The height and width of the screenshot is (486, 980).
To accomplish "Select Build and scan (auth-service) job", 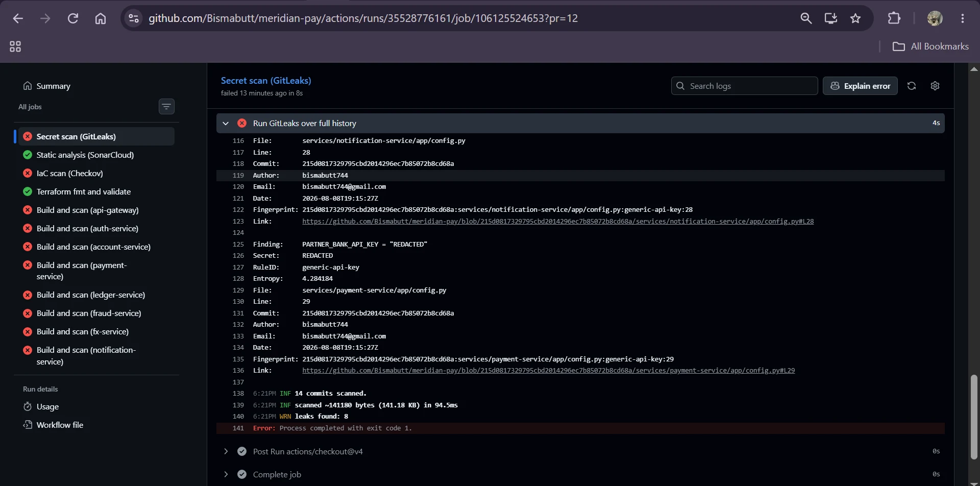I will (96, 228).
